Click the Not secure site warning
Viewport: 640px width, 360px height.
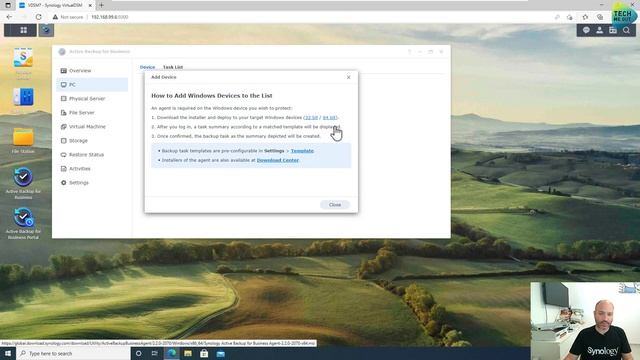click(x=68, y=17)
